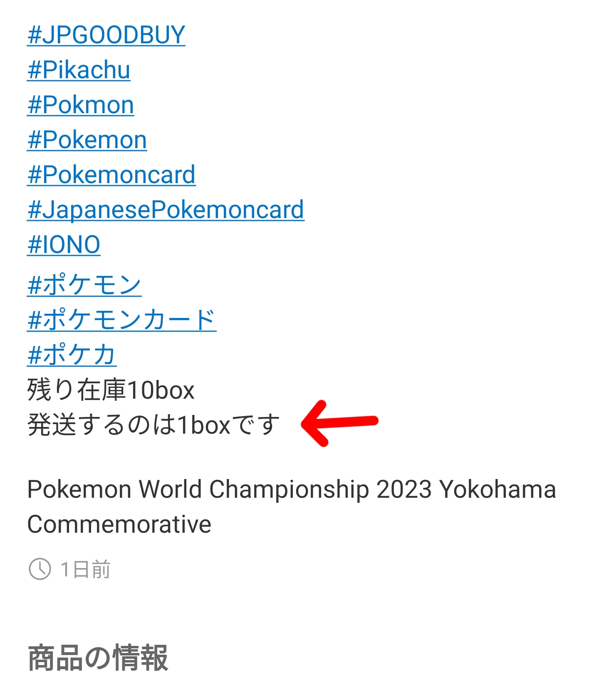Select the #Pokemon hashtag link

coord(87,139)
